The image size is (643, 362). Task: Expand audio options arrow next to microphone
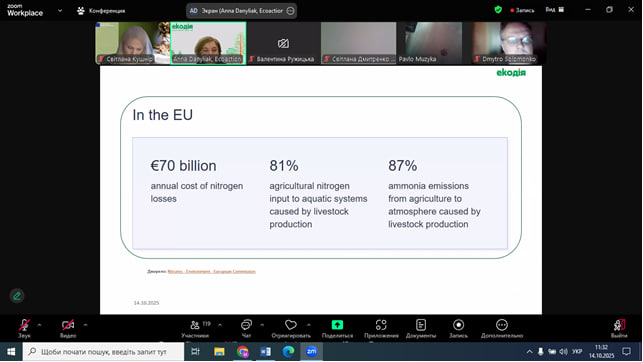(x=39, y=325)
